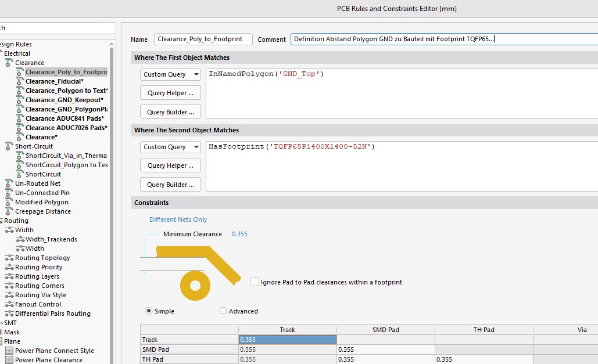This screenshot has width=598, height=364.
Task: Select the Mask tree category
Action: click(12, 332)
